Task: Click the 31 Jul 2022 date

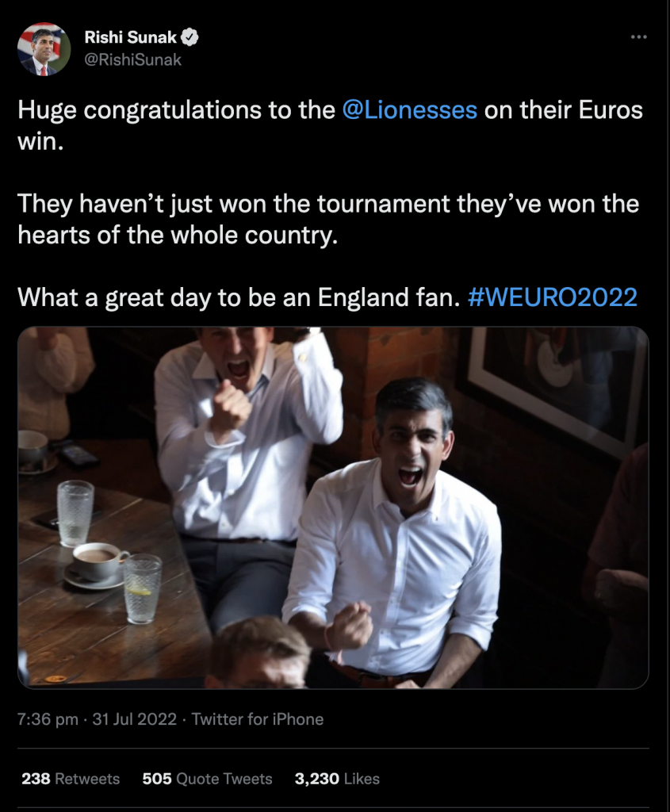Action: (134, 718)
